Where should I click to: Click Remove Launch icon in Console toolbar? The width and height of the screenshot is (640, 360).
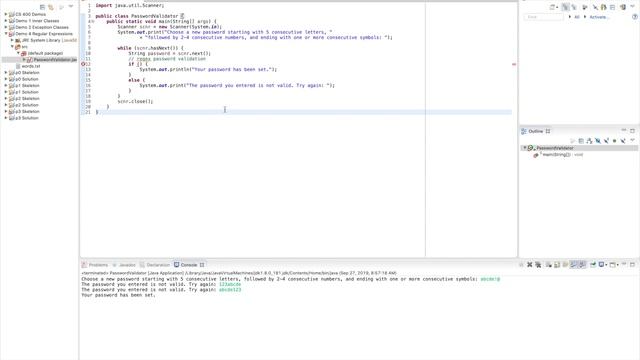point(529,265)
